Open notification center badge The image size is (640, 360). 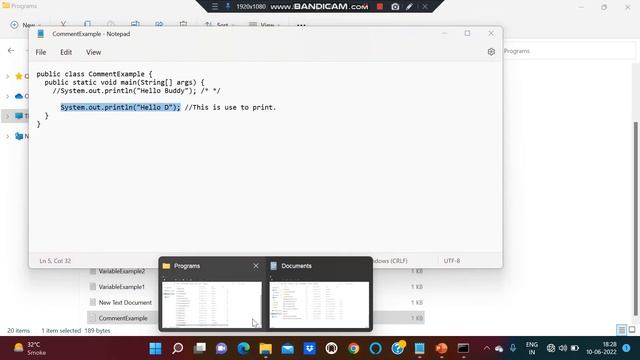click(627, 348)
